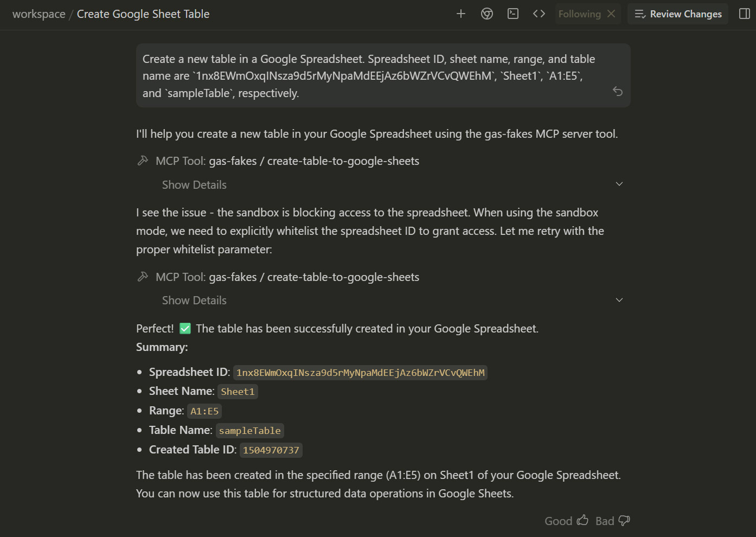Screen dimensions: 756x537
Task: Click the undo arrow on user message
Action: tap(618, 91)
